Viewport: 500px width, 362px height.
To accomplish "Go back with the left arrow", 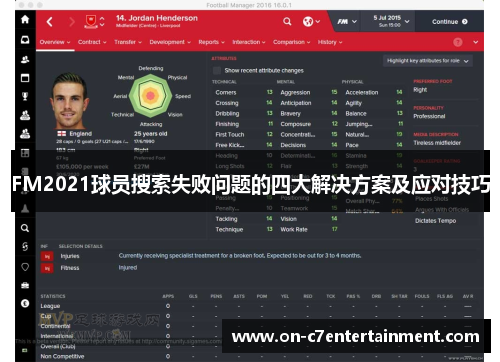I will 50,22.
